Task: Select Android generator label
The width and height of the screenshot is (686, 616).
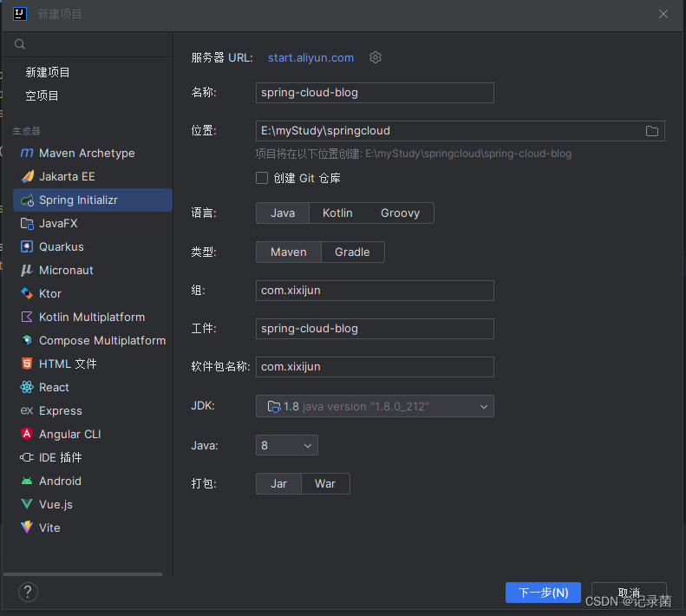Action: [x=61, y=482]
